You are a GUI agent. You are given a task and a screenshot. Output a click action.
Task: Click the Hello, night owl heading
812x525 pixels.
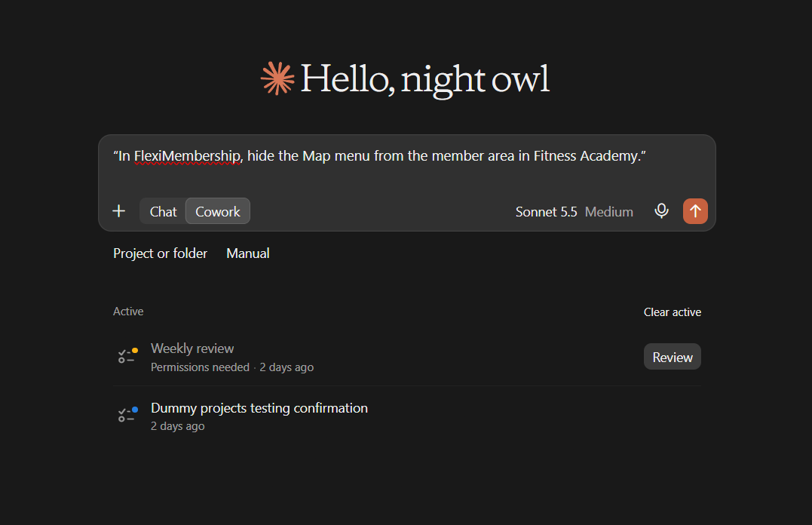click(424, 79)
